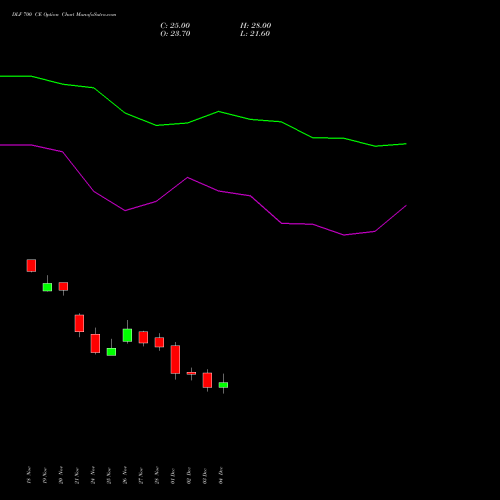Select the tall red candlestick for 01 Dec
The height and width of the screenshot is (500, 500).
click(x=175, y=359)
